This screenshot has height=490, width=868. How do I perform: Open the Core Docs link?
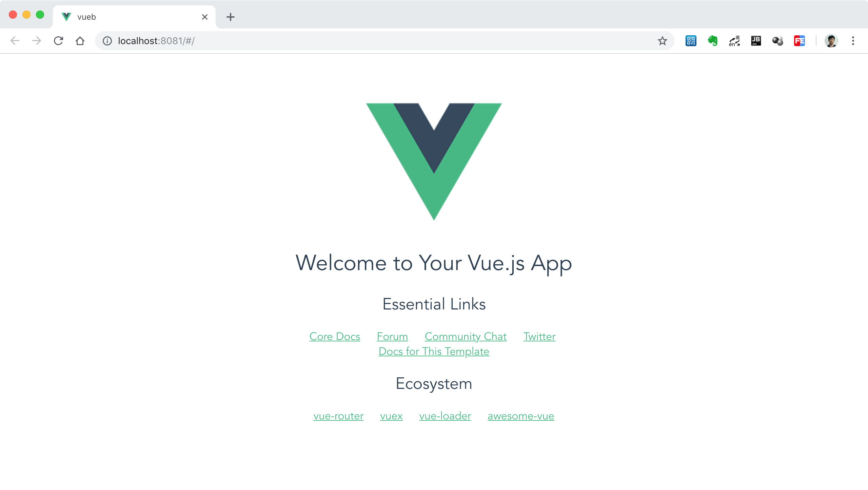[x=335, y=336]
